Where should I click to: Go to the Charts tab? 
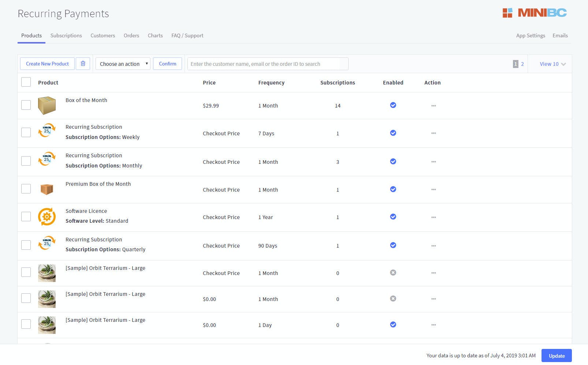click(155, 35)
